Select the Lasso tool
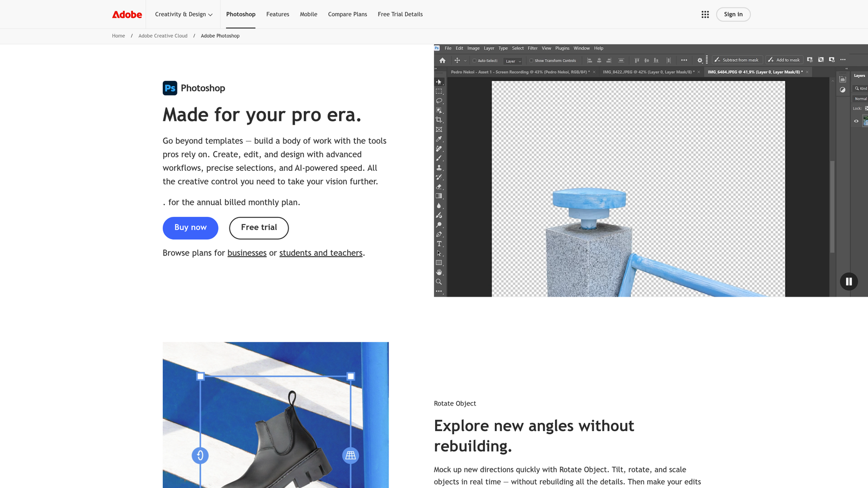Screen dimensions: 868x488 pyautogui.click(x=439, y=101)
